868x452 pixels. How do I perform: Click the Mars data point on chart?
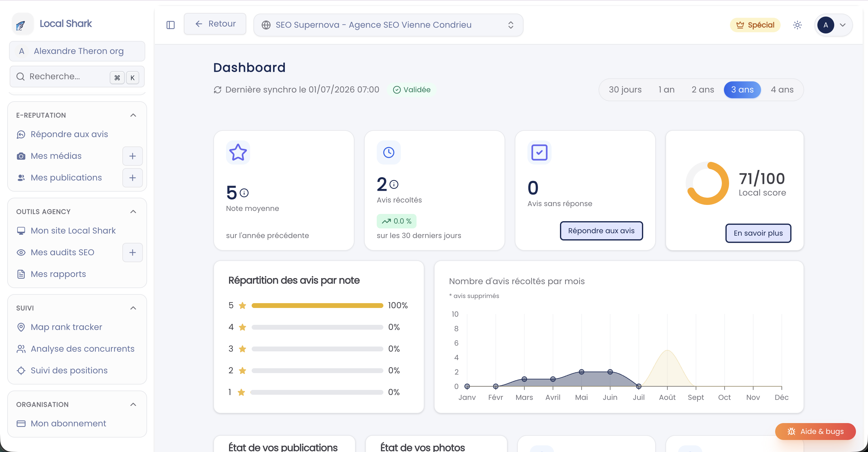point(524,379)
